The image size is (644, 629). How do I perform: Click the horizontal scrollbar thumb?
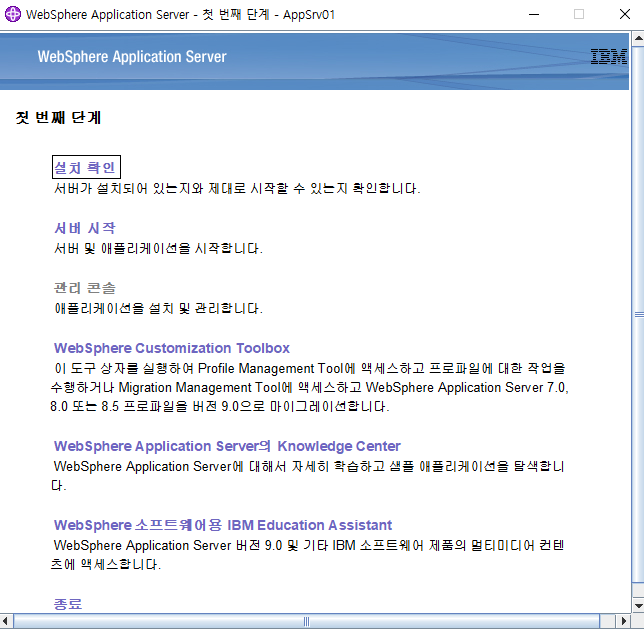[x=306, y=621]
